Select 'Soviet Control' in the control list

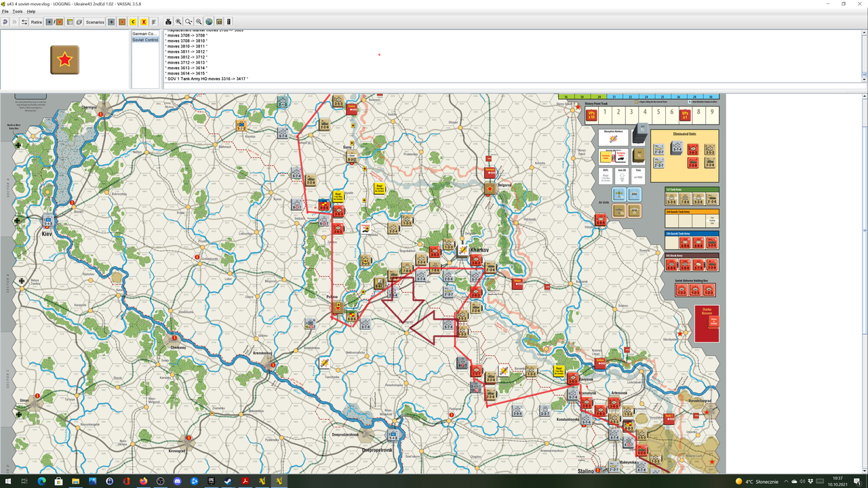coord(145,40)
